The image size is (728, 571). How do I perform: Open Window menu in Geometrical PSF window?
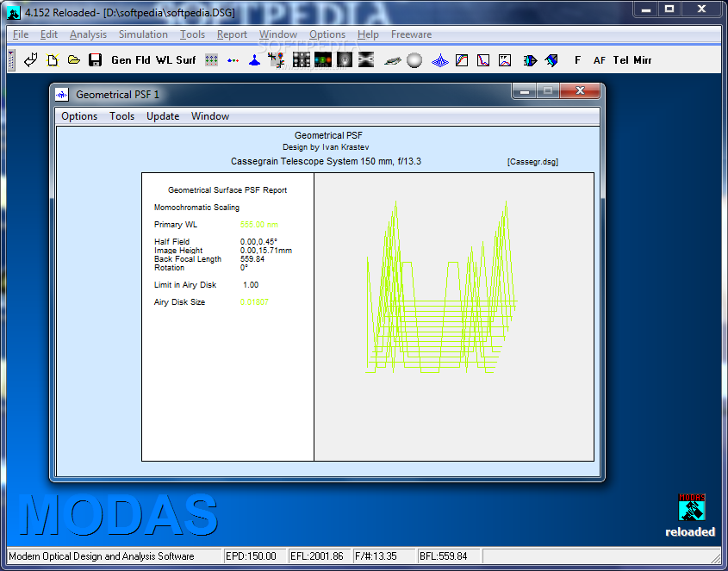point(210,116)
